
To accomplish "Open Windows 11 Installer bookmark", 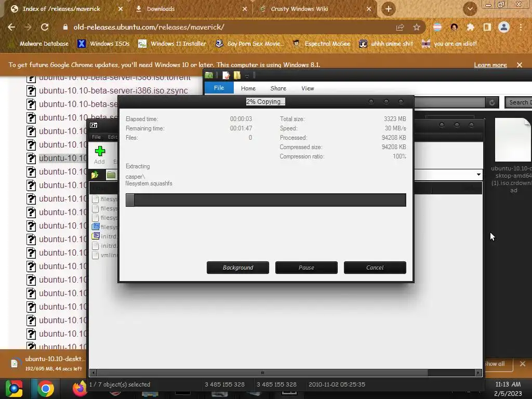I will point(172,44).
